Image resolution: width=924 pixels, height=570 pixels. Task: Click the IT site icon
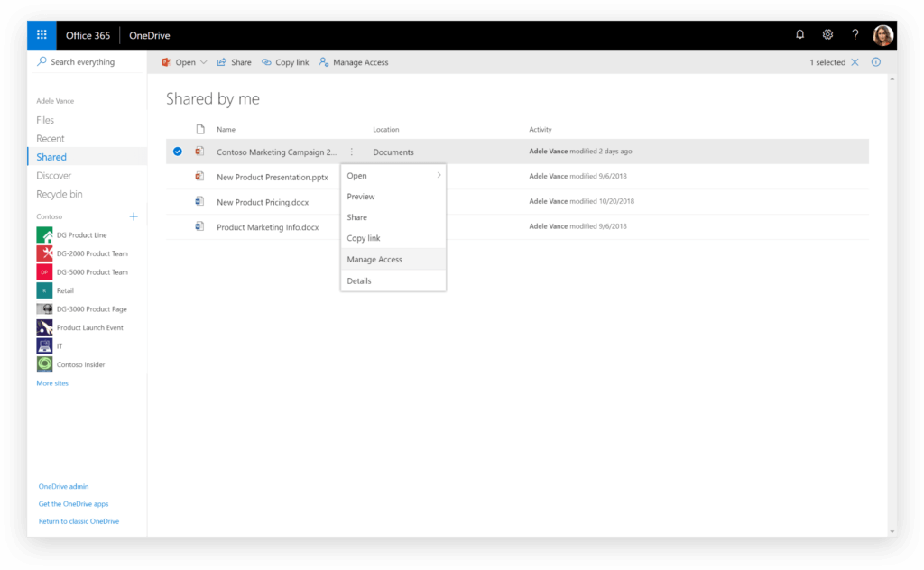click(x=44, y=345)
